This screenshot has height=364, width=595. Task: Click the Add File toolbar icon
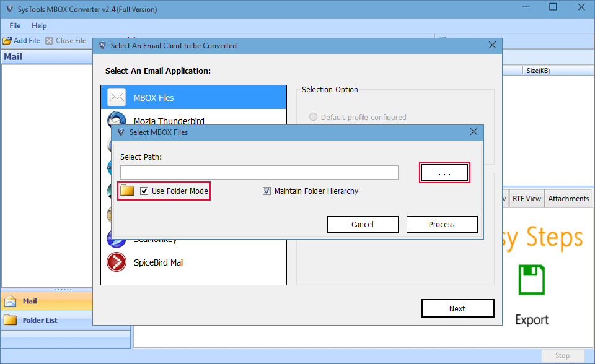click(7, 41)
